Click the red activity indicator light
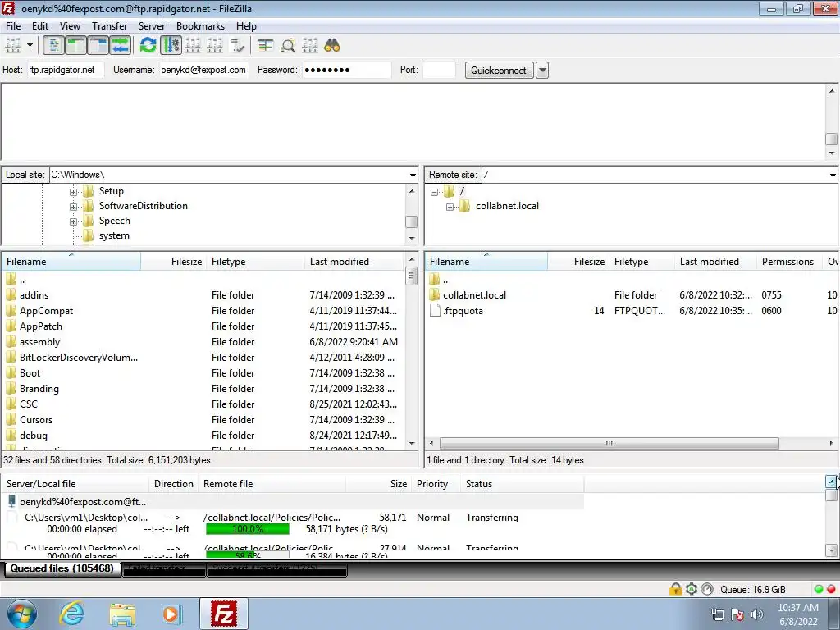The image size is (840, 630). [x=832, y=589]
